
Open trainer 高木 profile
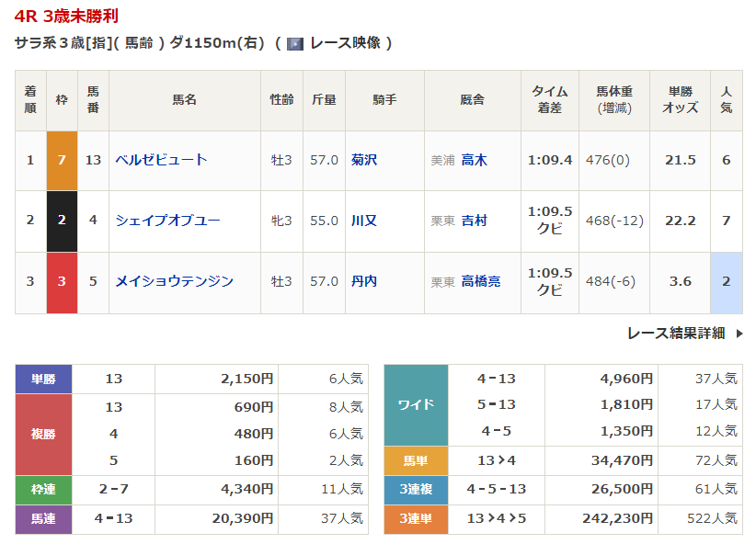tap(475, 160)
